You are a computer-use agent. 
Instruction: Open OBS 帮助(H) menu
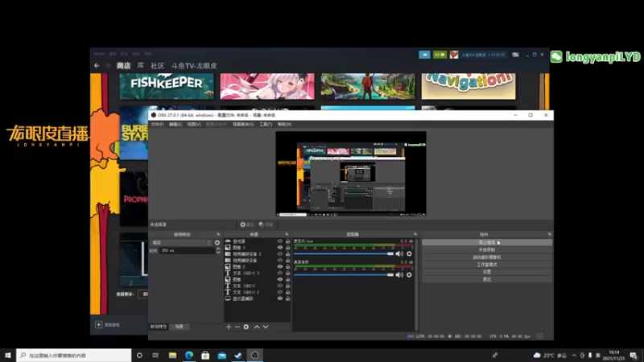[285, 125]
